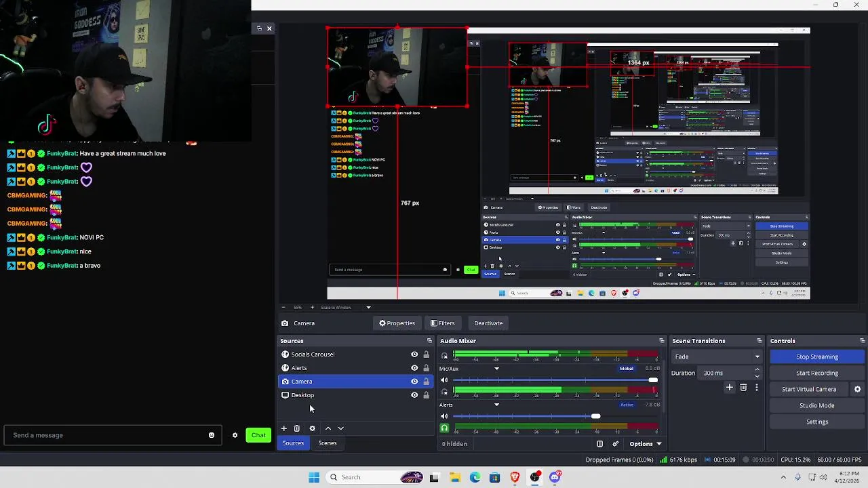Enable Studio Mode

click(817, 405)
